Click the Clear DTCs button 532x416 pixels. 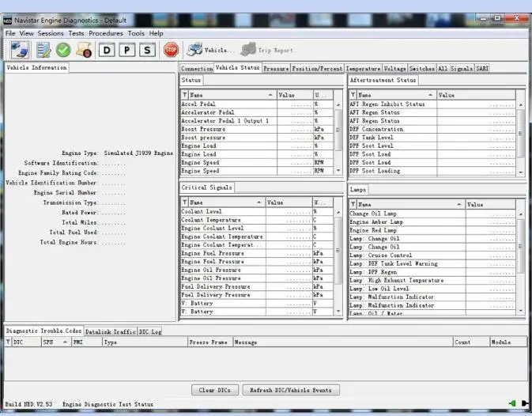click(x=215, y=390)
